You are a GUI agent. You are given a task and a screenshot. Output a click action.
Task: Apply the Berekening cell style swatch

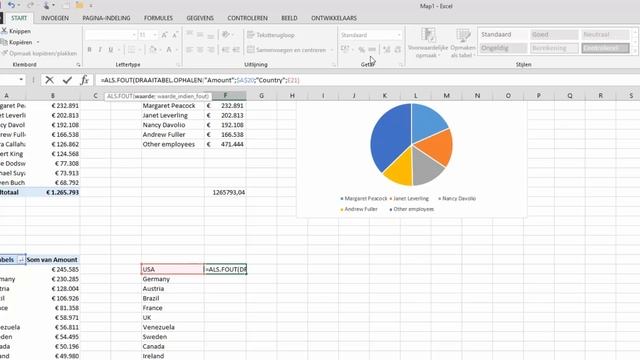[554, 48]
